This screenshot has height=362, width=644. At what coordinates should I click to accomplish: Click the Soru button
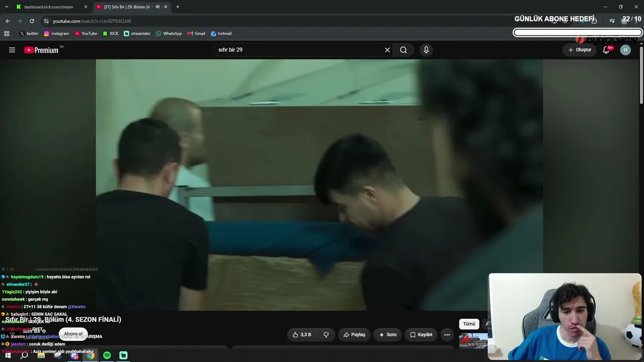click(x=388, y=334)
